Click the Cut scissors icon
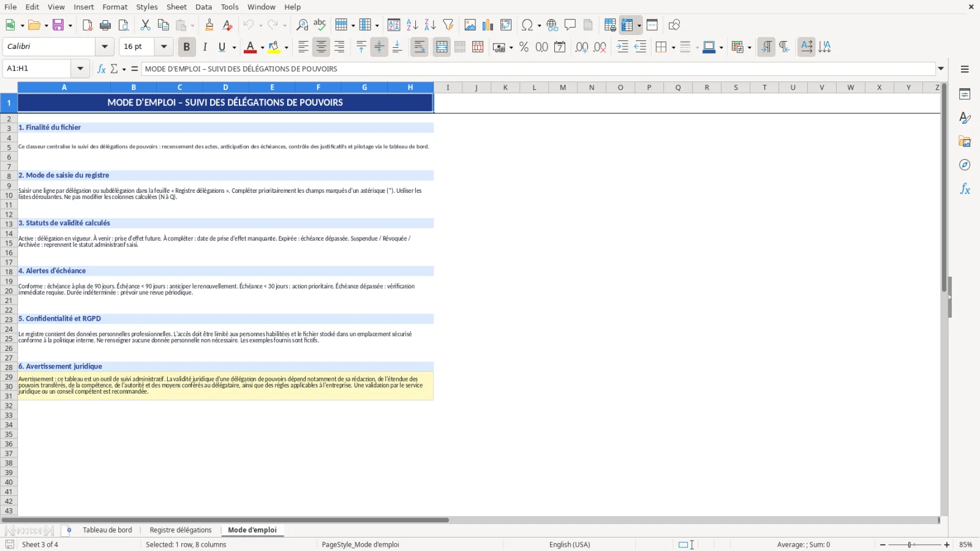This screenshot has width=980, height=551. point(145,25)
